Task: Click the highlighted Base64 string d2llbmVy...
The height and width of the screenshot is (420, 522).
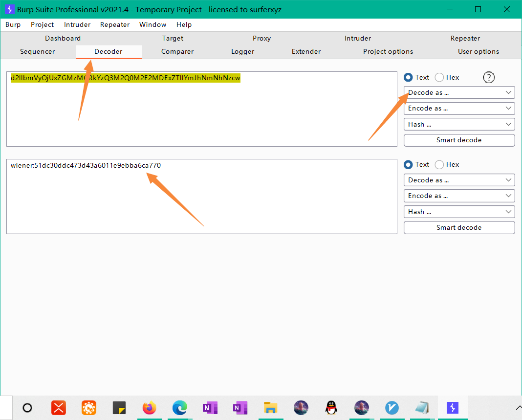Action: click(126, 78)
